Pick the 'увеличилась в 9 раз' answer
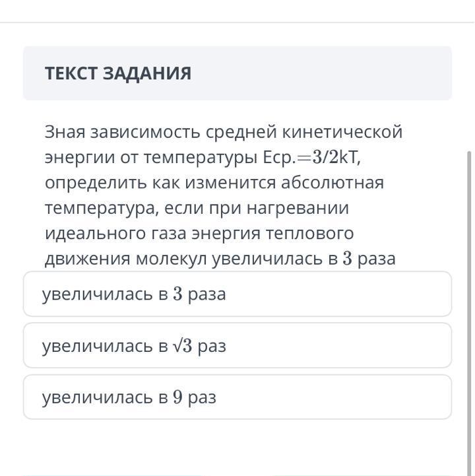The width and height of the screenshot is (475, 476). [x=237, y=397]
